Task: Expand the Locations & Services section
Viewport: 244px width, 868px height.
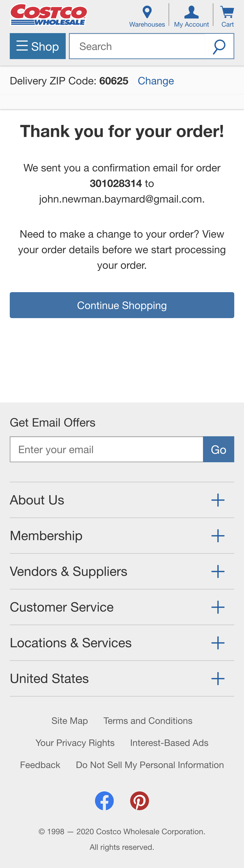Action: (218, 643)
